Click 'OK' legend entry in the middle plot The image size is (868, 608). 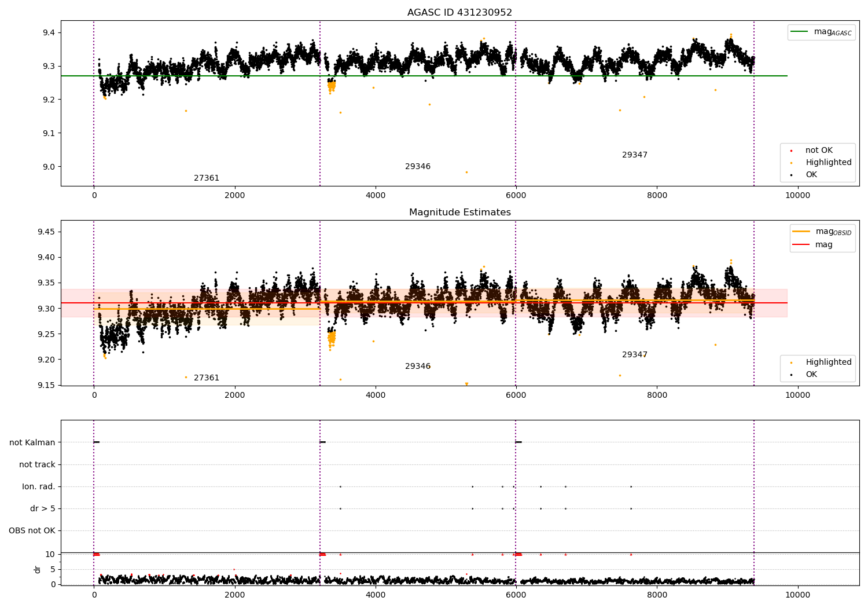[x=804, y=375]
